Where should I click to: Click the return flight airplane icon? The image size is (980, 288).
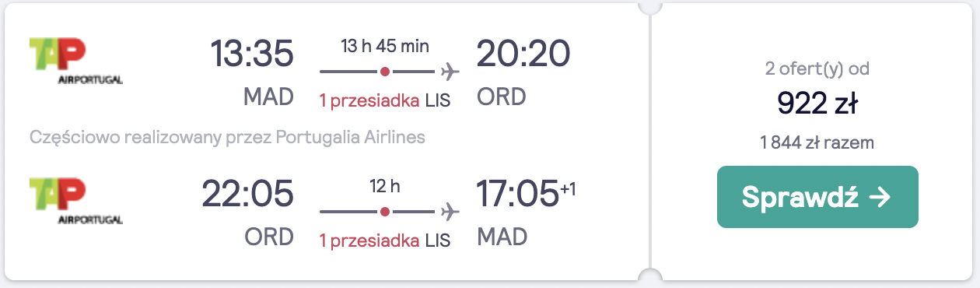coord(450,212)
